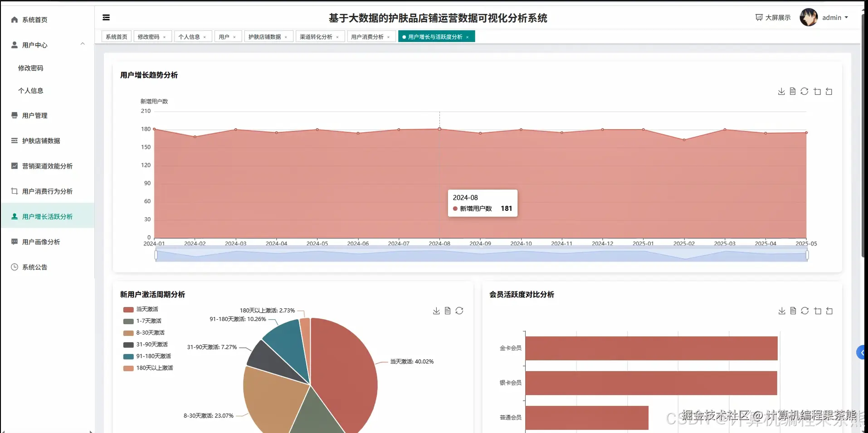Click chart icon beside 营销渠道效能分析
Viewport: 868px width, 433px height.
(x=15, y=166)
